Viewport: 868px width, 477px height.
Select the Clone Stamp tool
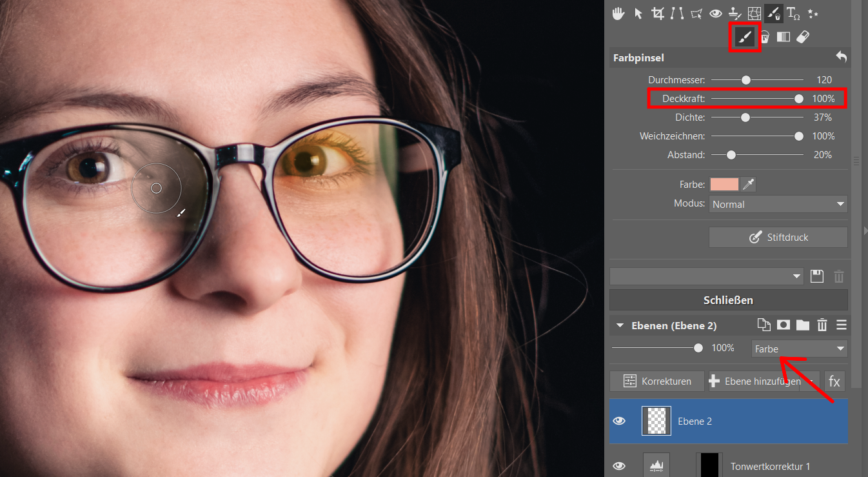[x=735, y=14]
